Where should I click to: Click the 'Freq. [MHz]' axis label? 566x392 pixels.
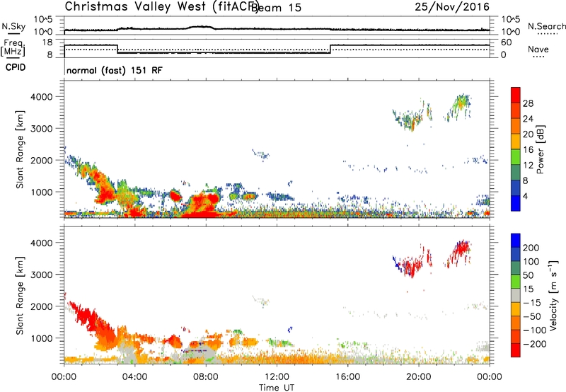point(13,47)
